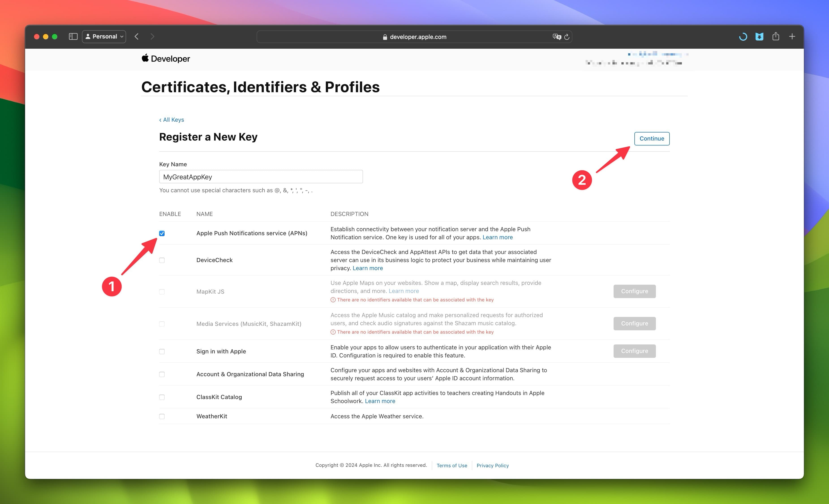Enable the Sign in with Apple checkbox

(x=162, y=352)
